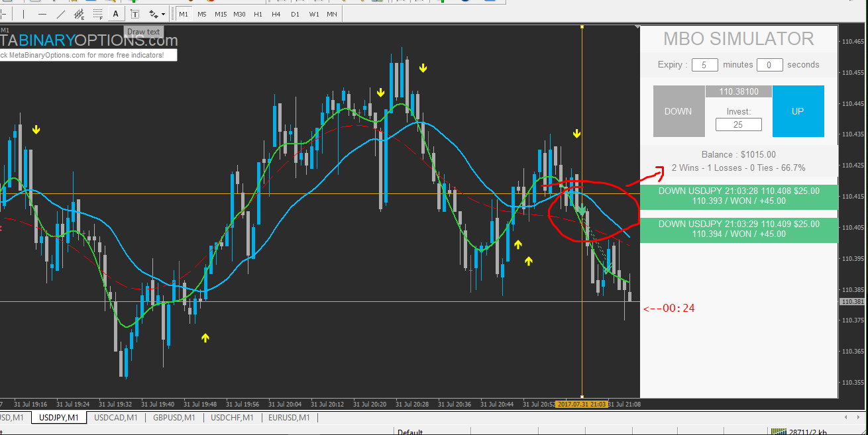This screenshot has height=435, width=868.
Task: Switch chart to W1 timeframe
Action: coord(313,14)
